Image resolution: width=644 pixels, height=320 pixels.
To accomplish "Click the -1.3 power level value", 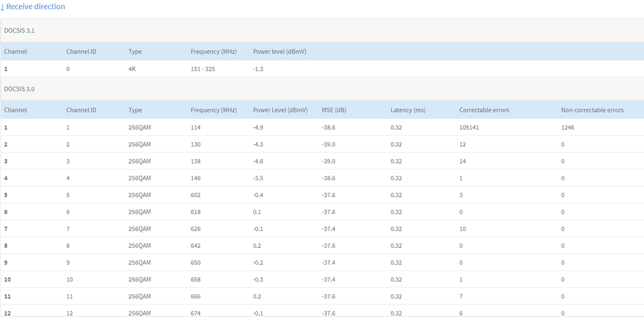I will tap(259, 69).
